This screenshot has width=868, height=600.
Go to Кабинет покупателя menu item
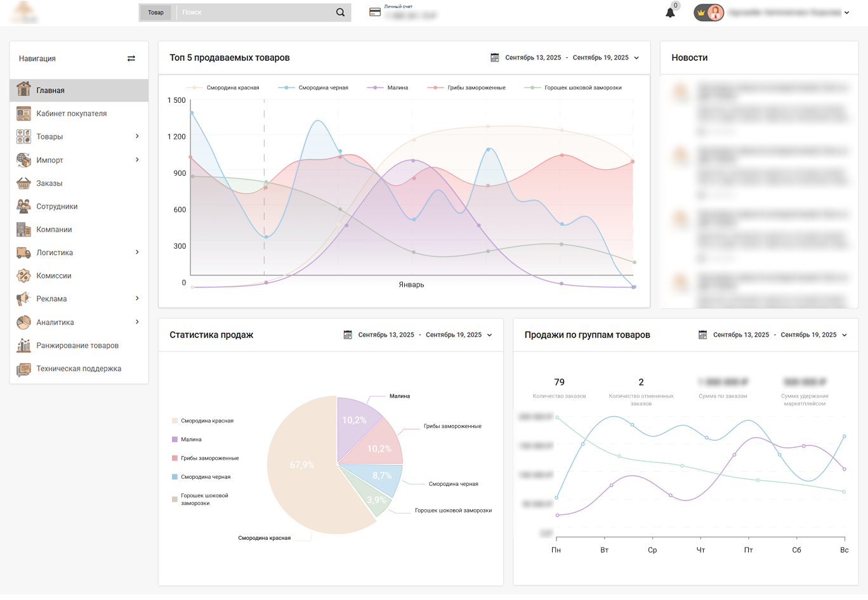[x=71, y=114]
